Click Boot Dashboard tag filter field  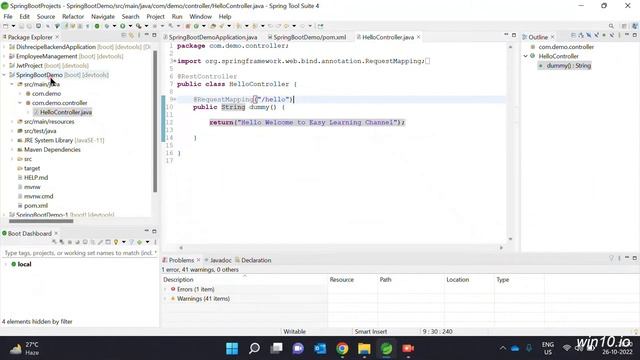(80, 253)
